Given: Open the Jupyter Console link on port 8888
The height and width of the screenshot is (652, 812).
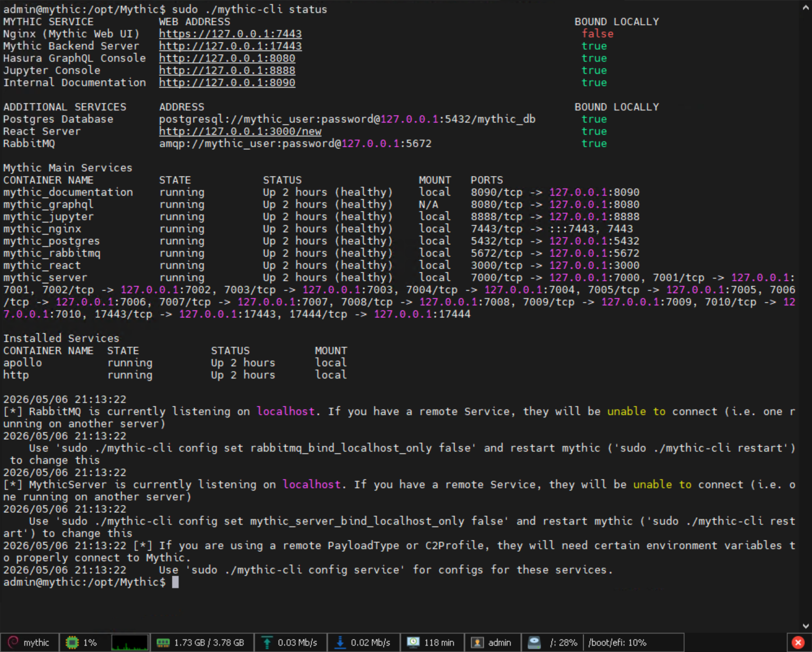Looking at the screenshot, I should [227, 70].
